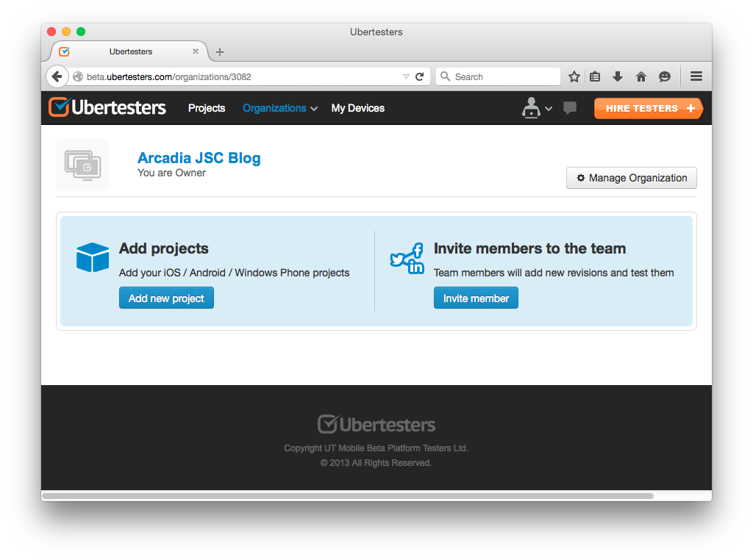The image size is (753, 560).
Task: Click the Firefox bookmark star icon
Action: [x=574, y=76]
